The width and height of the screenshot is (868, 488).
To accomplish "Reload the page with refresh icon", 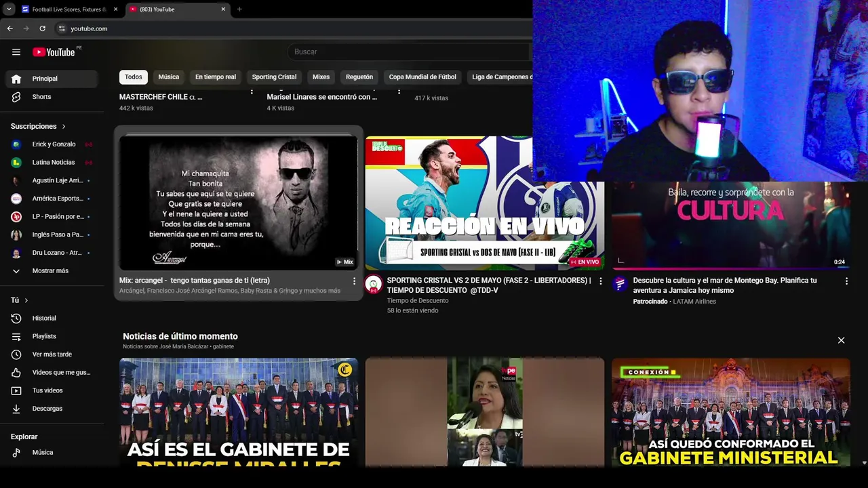I will coord(43,28).
